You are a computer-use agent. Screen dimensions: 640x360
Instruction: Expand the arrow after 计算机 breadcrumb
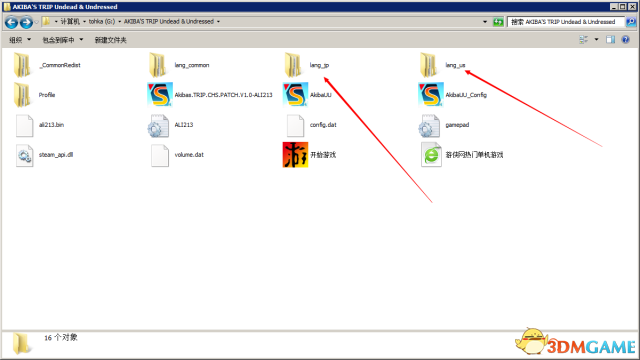click(x=84, y=21)
